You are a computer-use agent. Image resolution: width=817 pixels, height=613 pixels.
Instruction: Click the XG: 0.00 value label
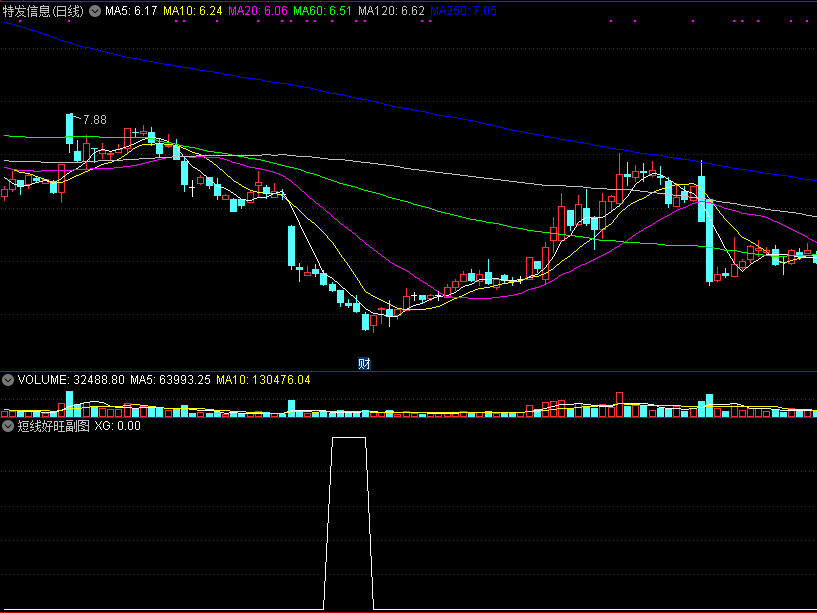click(117, 426)
